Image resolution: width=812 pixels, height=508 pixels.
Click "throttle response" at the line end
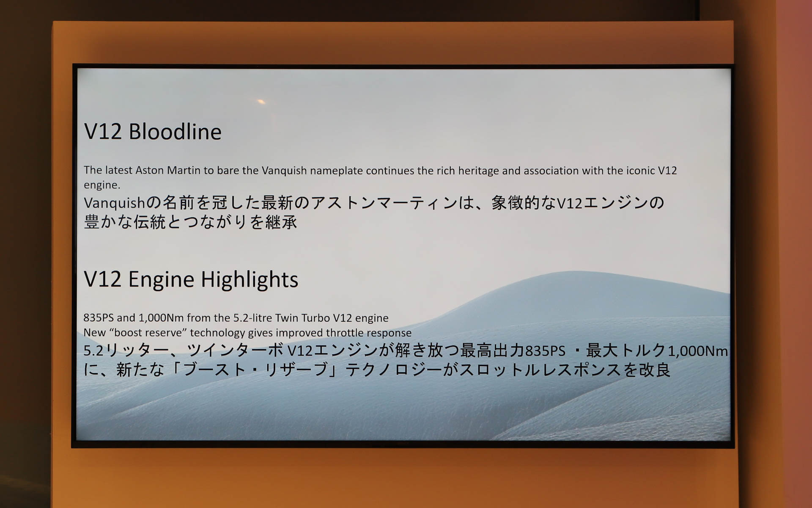(368, 333)
